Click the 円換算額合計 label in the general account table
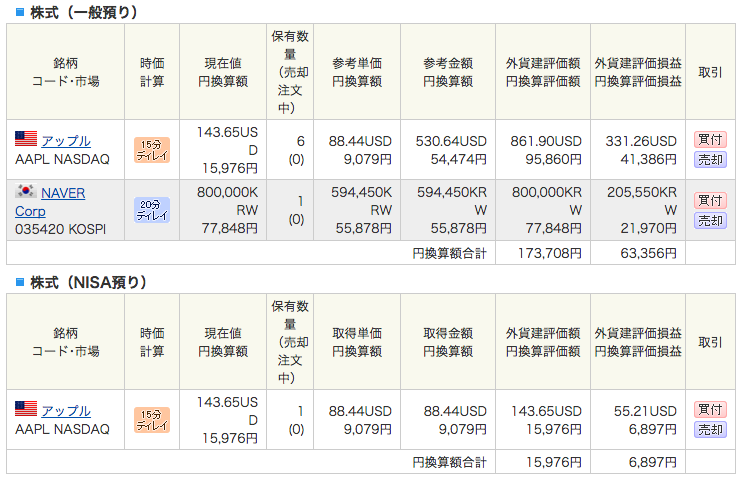This screenshot has height=488, width=749. pos(449,253)
